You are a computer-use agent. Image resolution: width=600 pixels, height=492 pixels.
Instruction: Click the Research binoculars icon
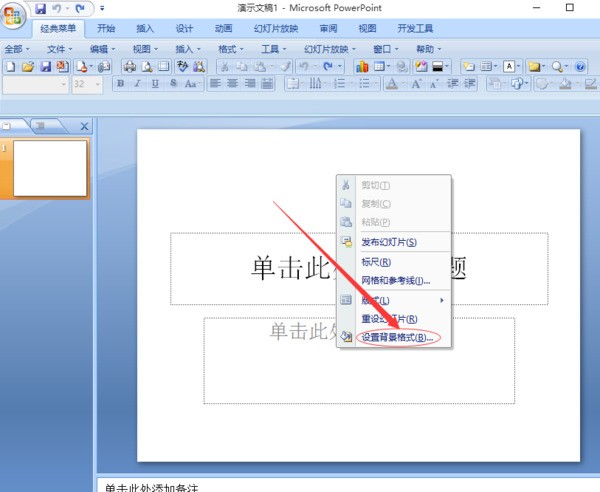tap(199, 67)
